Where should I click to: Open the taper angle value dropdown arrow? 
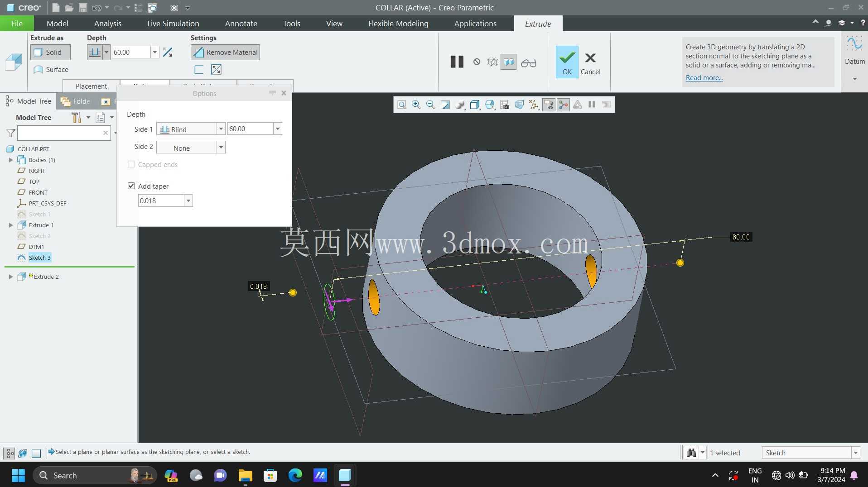point(188,201)
